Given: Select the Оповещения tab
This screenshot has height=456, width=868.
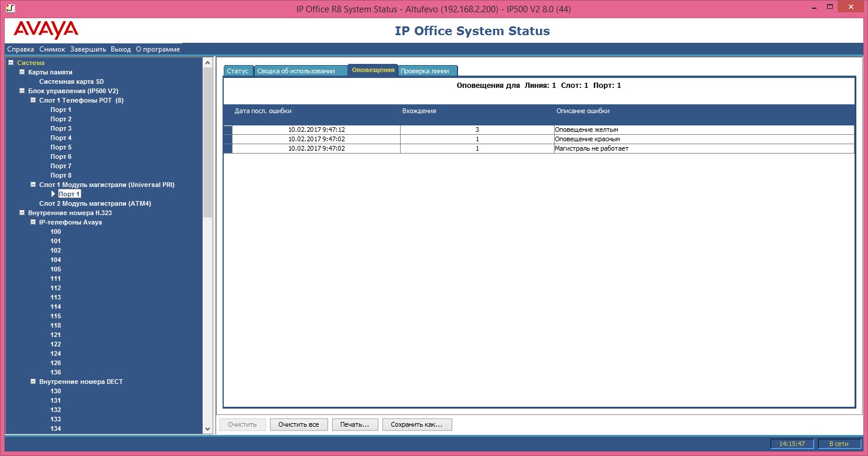Looking at the screenshot, I should point(373,70).
